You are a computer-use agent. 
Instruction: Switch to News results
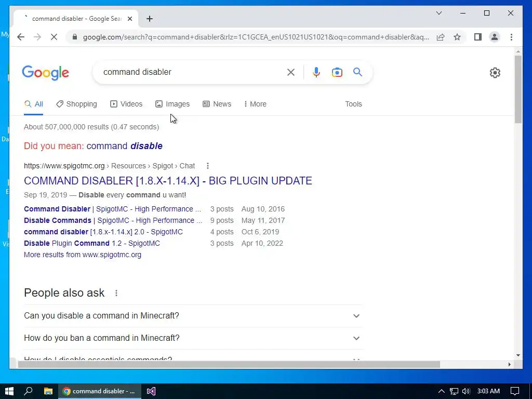[x=217, y=104]
